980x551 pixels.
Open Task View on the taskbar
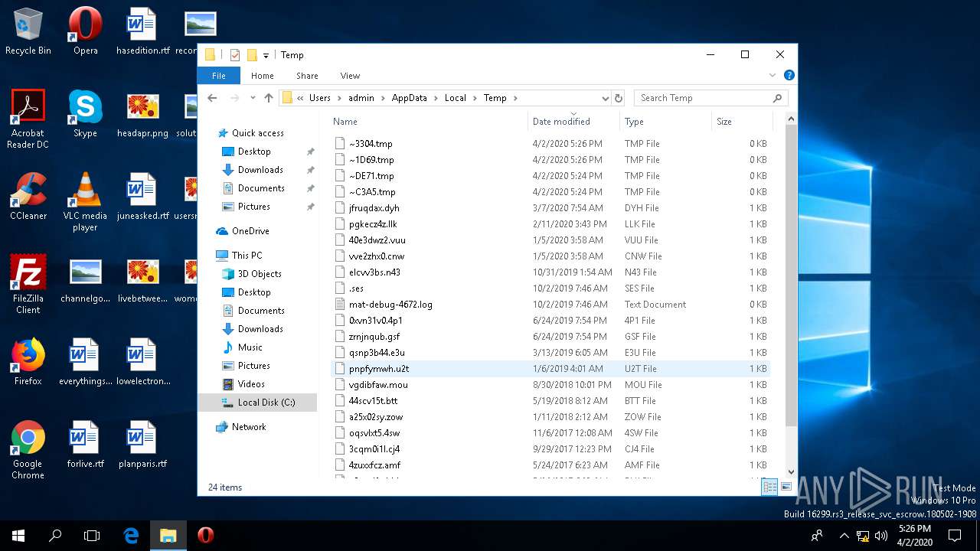click(x=92, y=536)
